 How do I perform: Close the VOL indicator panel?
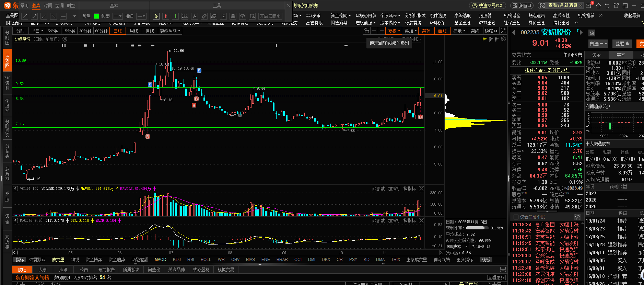coord(422,189)
